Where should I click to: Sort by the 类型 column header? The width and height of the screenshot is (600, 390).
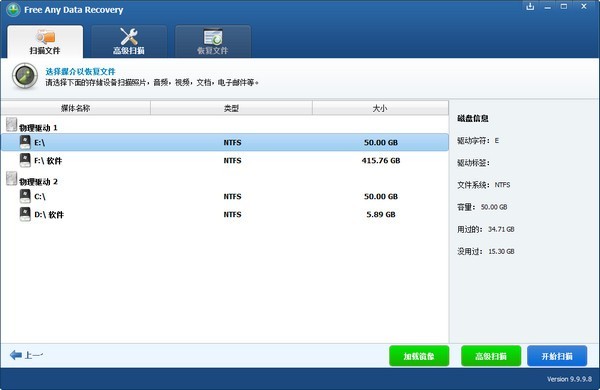(x=232, y=108)
